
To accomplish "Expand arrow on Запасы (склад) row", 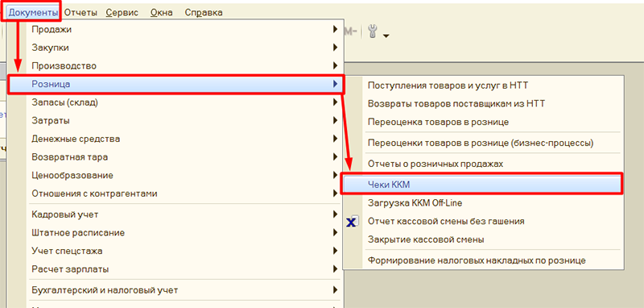I will pyautogui.click(x=336, y=102).
